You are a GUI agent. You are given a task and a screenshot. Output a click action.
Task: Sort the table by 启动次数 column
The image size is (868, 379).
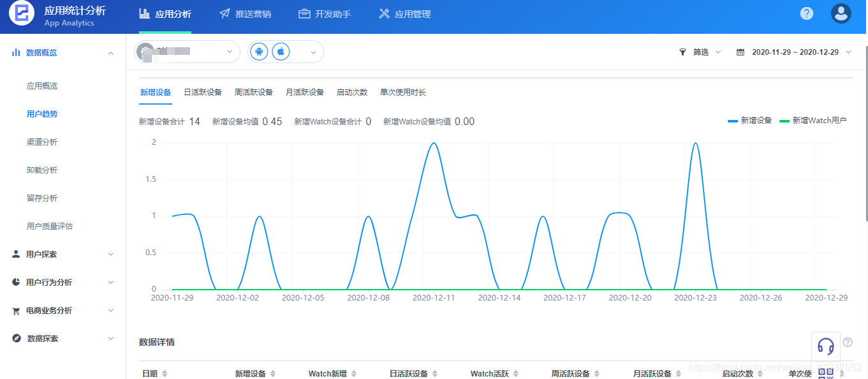point(760,374)
